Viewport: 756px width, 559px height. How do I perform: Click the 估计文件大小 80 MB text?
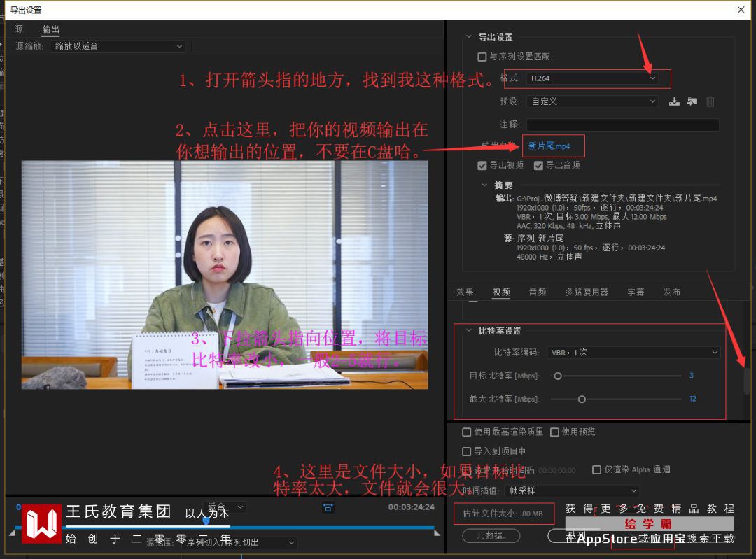pos(503,514)
